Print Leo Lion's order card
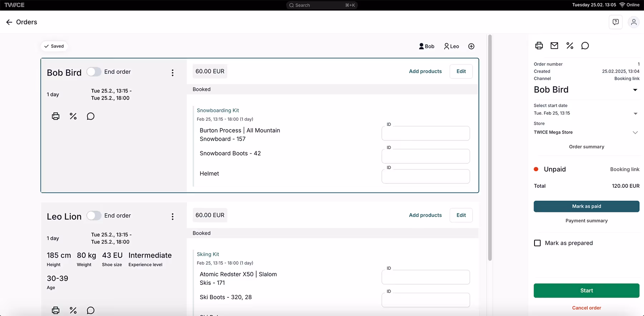 pyautogui.click(x=55, y=310)
